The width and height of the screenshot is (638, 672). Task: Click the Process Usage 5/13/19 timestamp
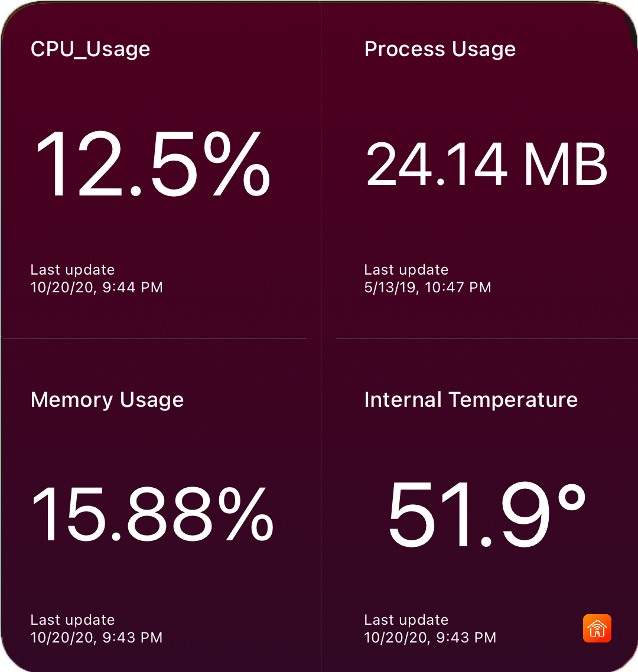point(428,287)
